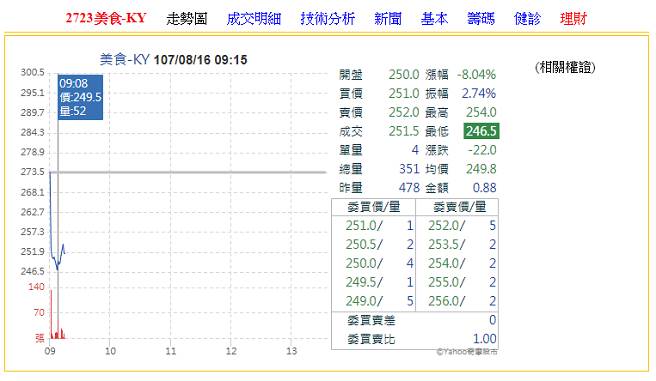Click the 委買賣比 value 1.00
The width and height of the screenshot is (656, 381).
(484, 339)
